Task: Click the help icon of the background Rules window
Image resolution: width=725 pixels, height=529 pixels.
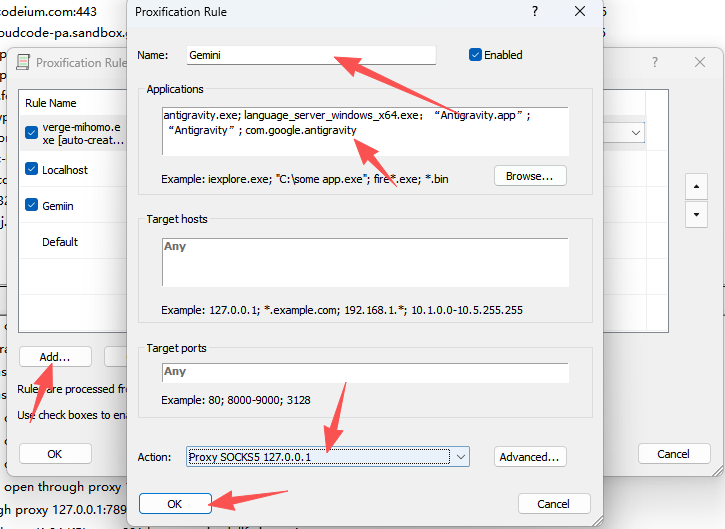Action: (656, 62)
